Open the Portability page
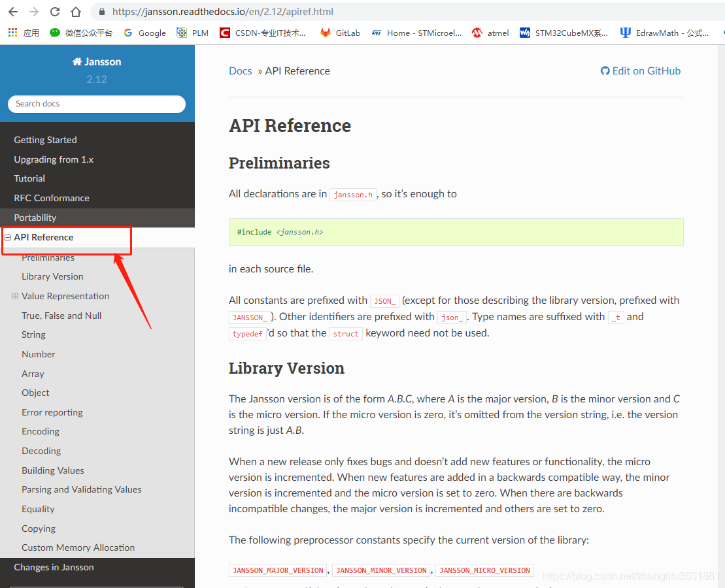 click(35, 218)
